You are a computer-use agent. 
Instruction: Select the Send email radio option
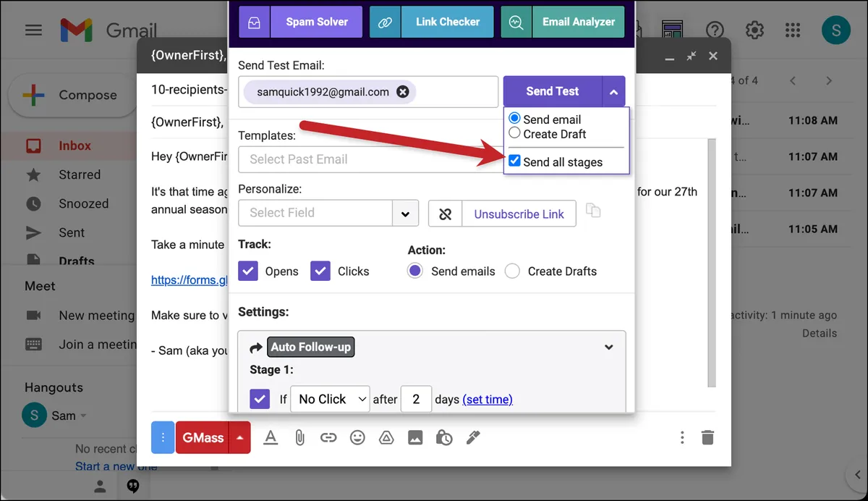tap(514, 118)
